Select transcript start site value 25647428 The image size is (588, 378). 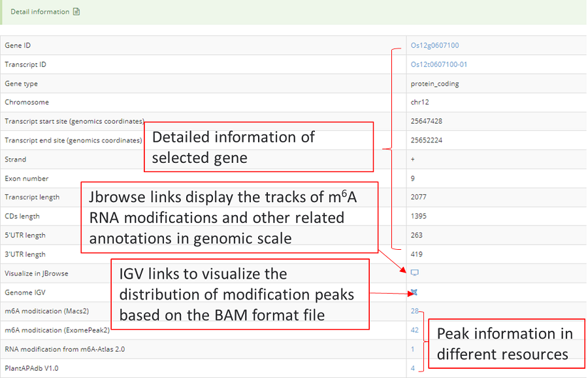pos(427,122)
